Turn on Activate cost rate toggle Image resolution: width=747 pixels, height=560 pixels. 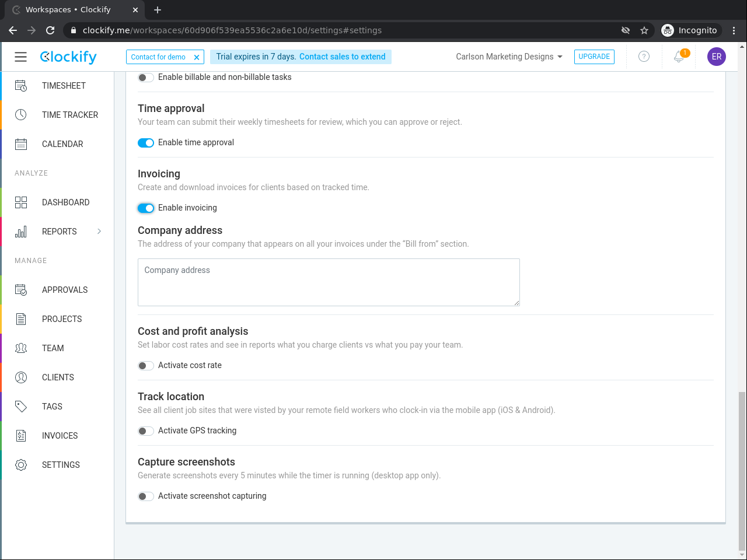146,366
